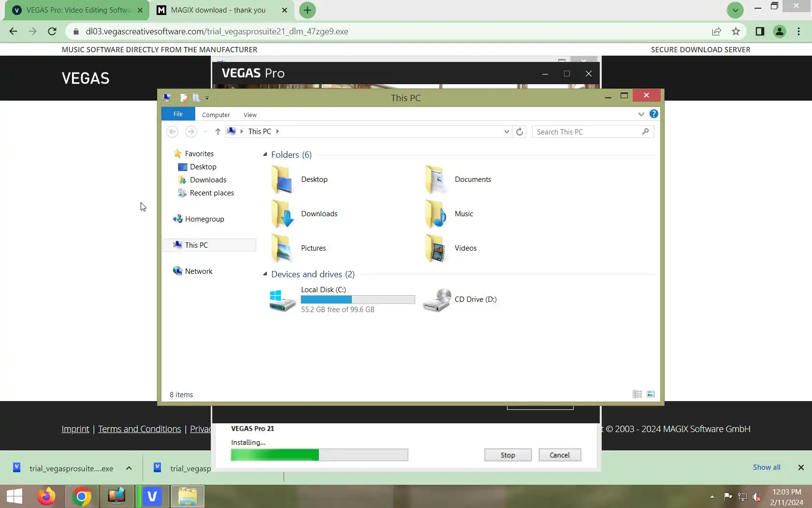Collapse the Folders (6) group

(265, 154)
